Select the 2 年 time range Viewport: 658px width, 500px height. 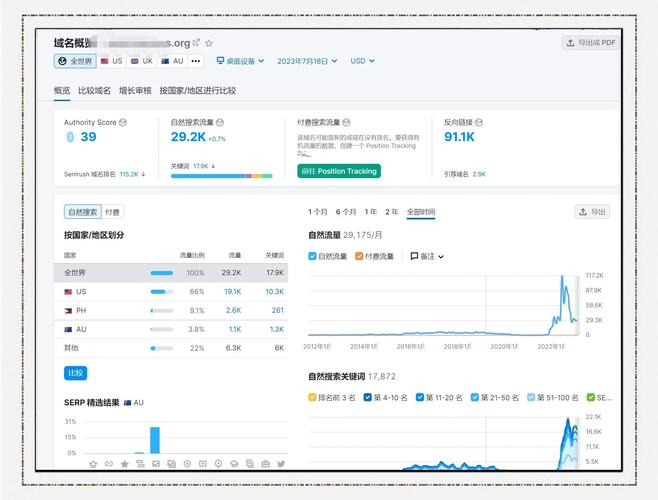coord(392,212)
